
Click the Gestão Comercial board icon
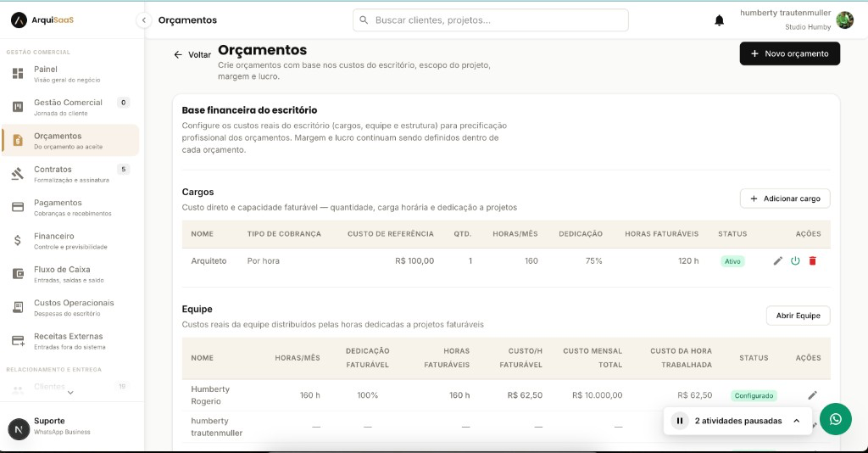[x=18, y=107]
